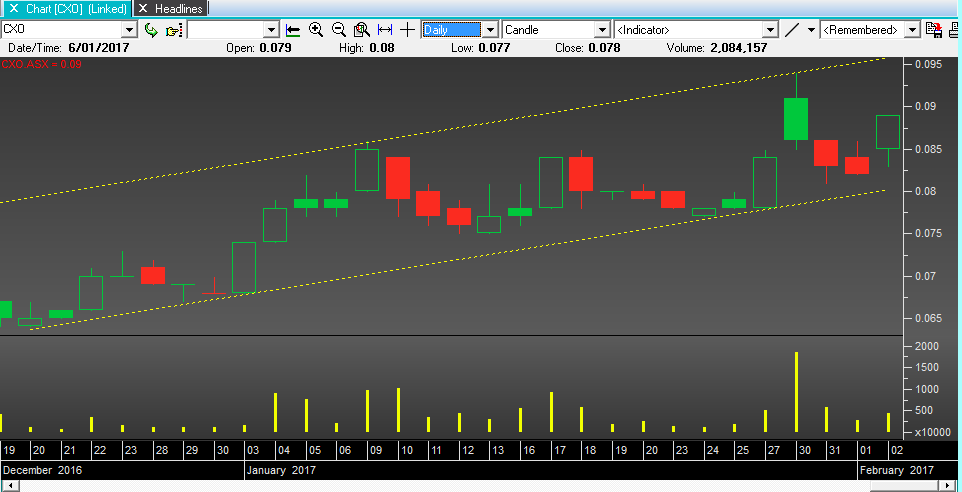This screenshot has height=492, width=962.
Task: Click the 2000 volume axis label
Action: 926,346
